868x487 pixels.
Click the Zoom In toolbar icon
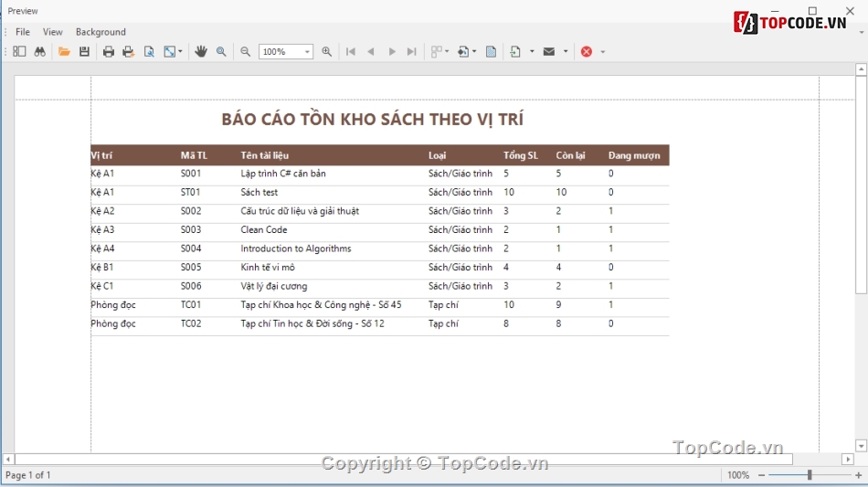[x=326, y=51]
